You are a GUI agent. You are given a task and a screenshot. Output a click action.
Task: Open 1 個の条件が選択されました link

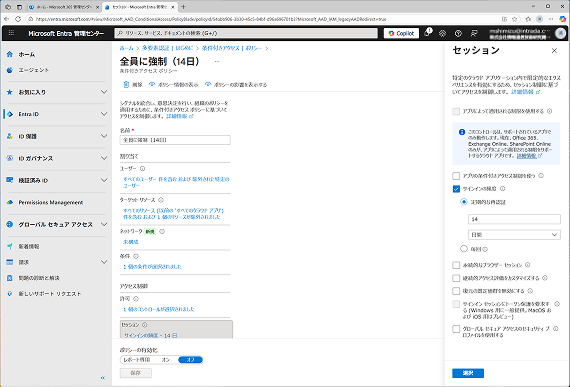[x=152, y=267]
